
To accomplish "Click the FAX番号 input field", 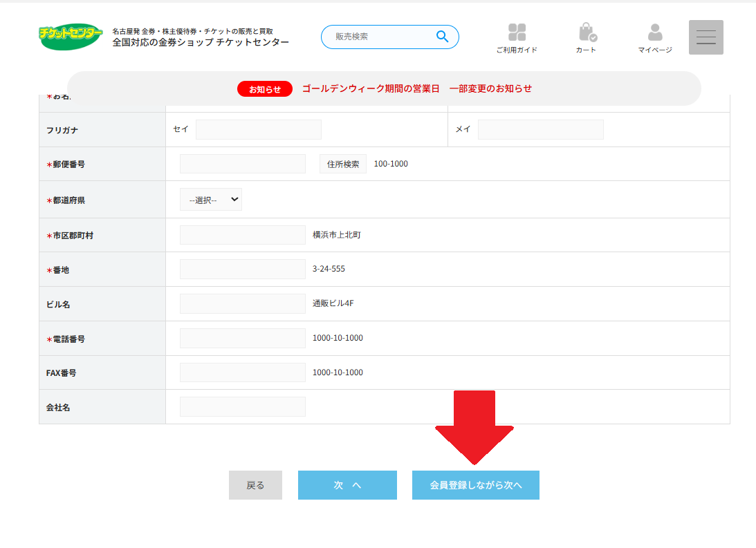I will tap(243, 372).
